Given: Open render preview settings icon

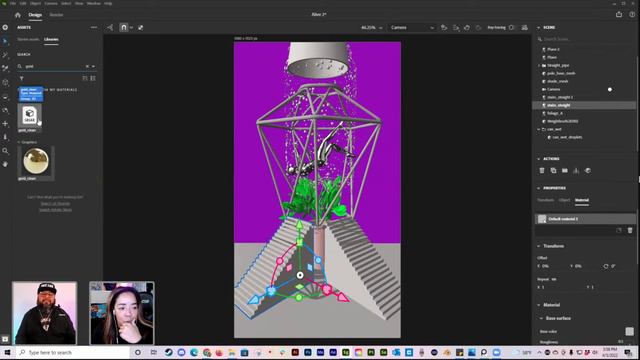Looking at the screenshot, I should (x=524, y=27).
